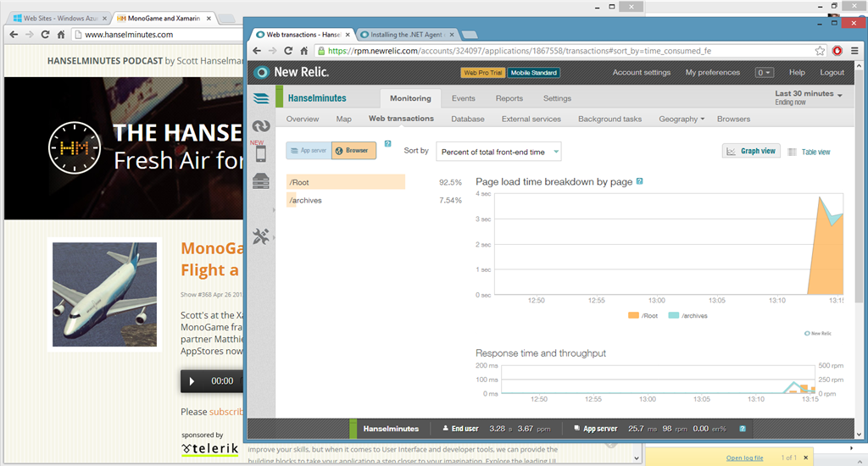This screenshot has width=868, height=466.
Task: Open the servers sidebar icon
Action: [261, 181]
